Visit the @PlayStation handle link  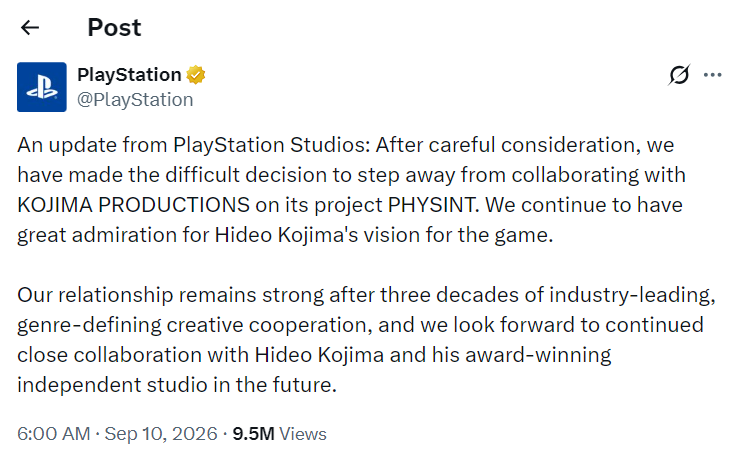point(135,100)
